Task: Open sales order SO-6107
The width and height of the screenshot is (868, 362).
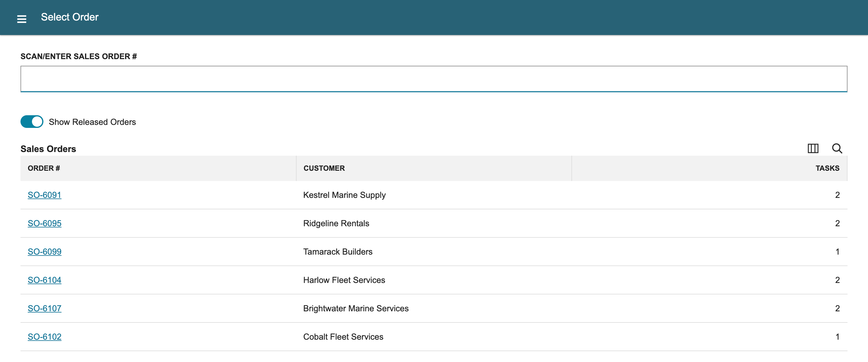Action: pyautogui.click(x=45, y=308)
